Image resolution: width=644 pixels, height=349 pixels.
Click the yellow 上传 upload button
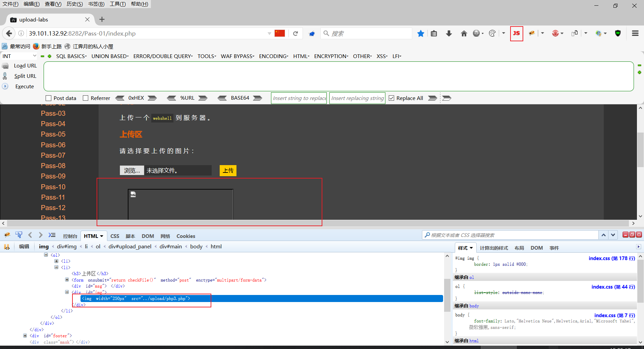[x=228, y=170]
